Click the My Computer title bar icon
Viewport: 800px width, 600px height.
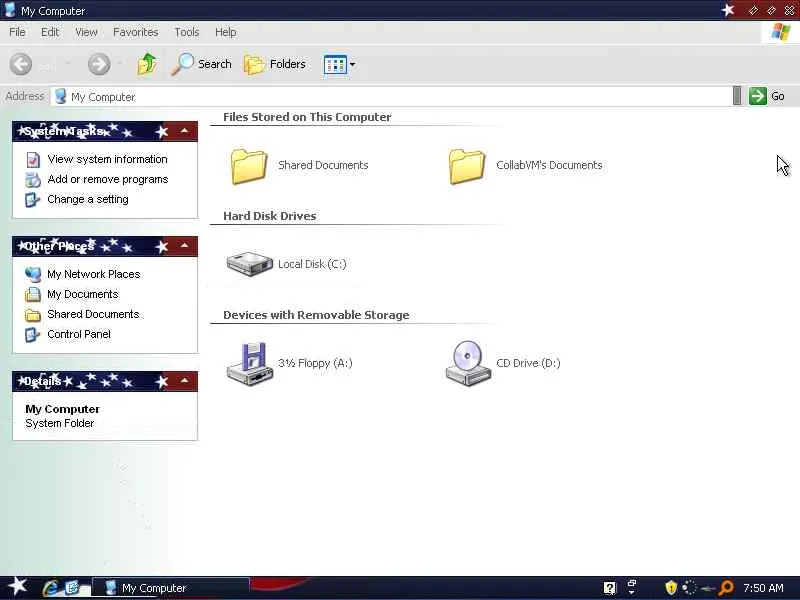[10, 10]
